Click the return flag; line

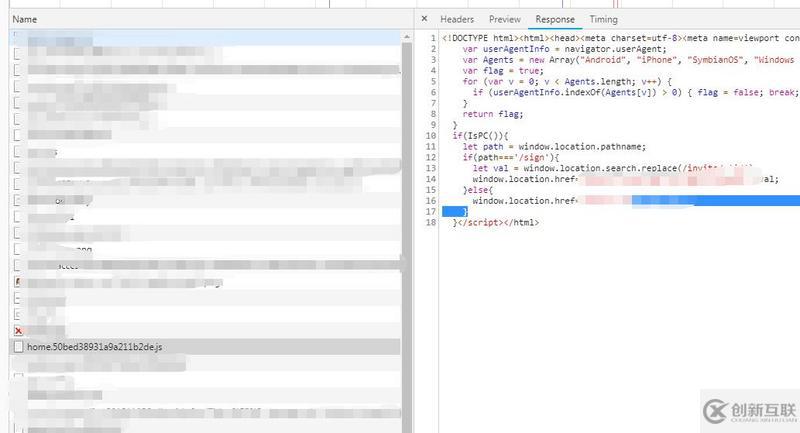[x=493, y=114]
